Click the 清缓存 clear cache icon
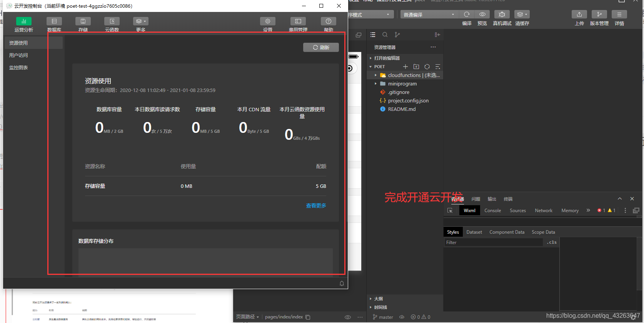 (522, 14)
